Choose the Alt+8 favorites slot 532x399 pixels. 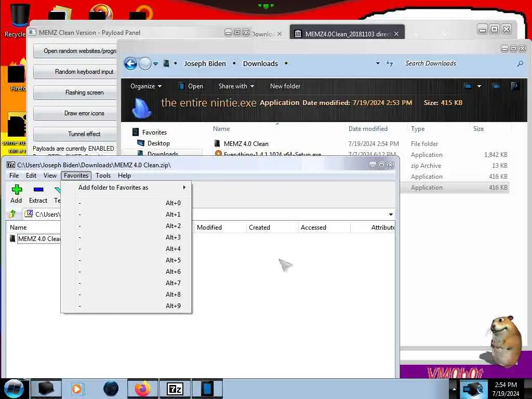point(126,295)
